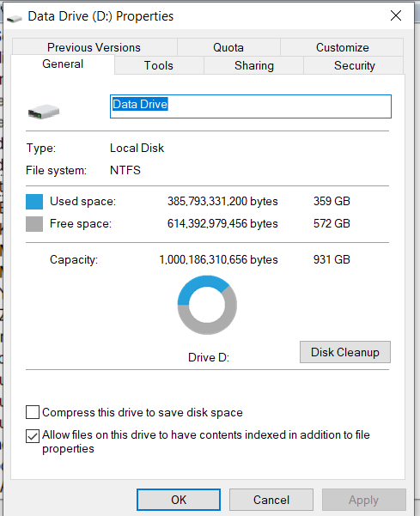Close the Properties dialog with the X
This screenshot has height=516, width=420.
[396, 15]
